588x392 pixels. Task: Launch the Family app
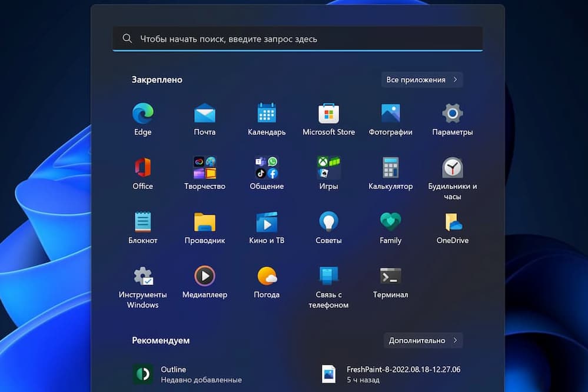(x=390, y=228)
